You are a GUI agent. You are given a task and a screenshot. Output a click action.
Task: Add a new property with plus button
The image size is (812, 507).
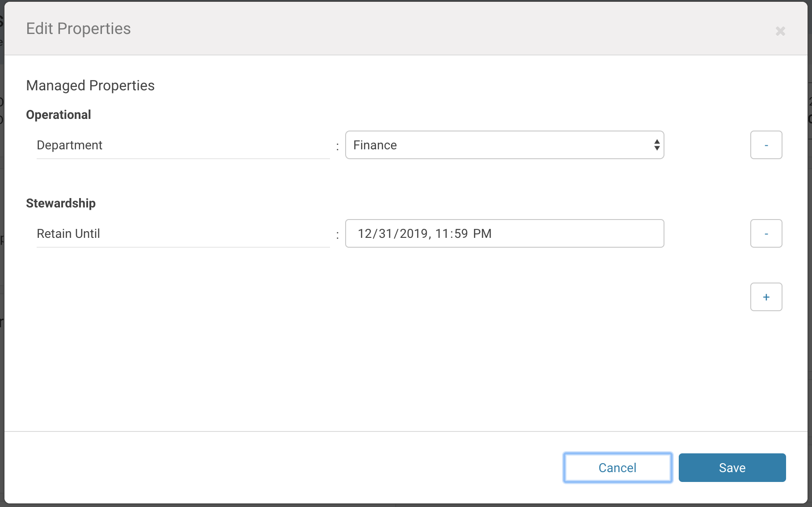[x=766, y=297]
